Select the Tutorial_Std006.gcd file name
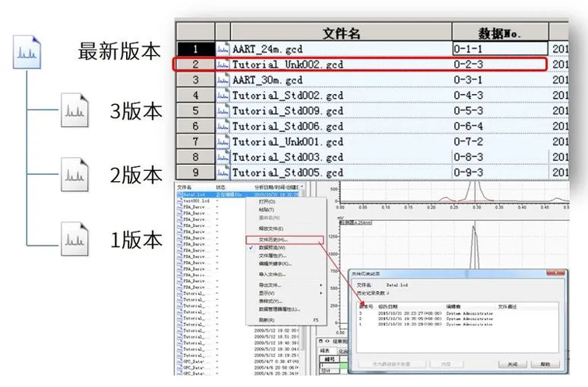 pos(288,126)
